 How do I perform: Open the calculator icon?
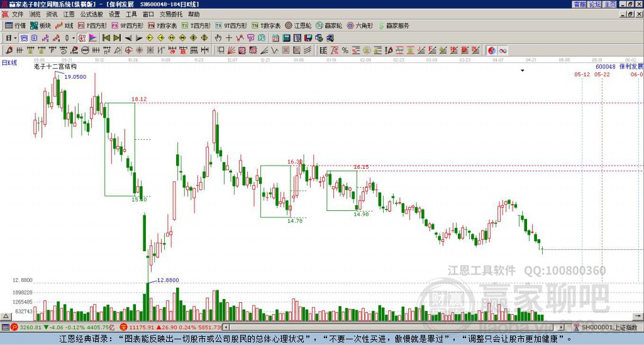click(x=287, y=38)
